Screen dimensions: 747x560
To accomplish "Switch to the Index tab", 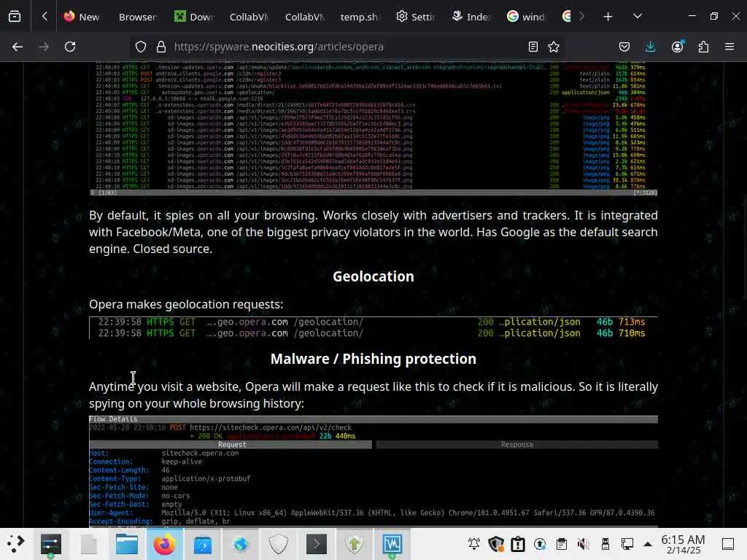I will point(471,17).
